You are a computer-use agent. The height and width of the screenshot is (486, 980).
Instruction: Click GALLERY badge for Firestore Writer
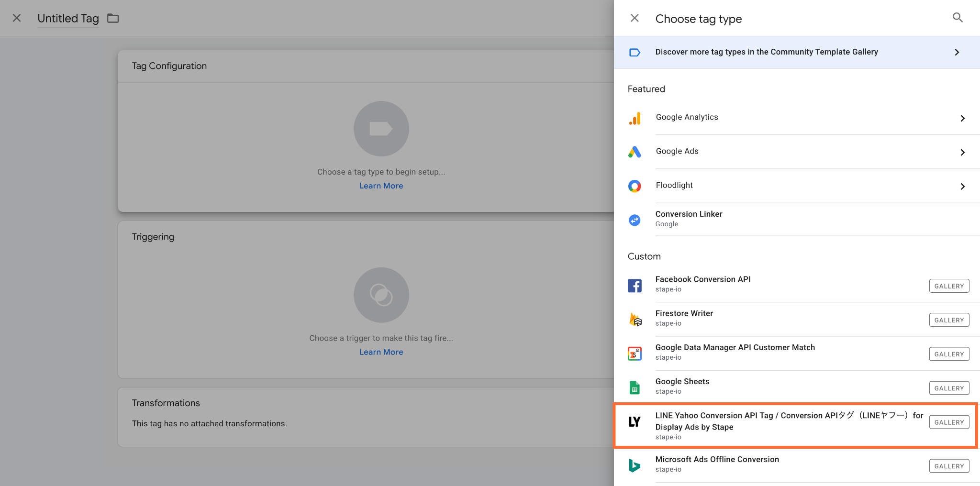click(949, 320)
